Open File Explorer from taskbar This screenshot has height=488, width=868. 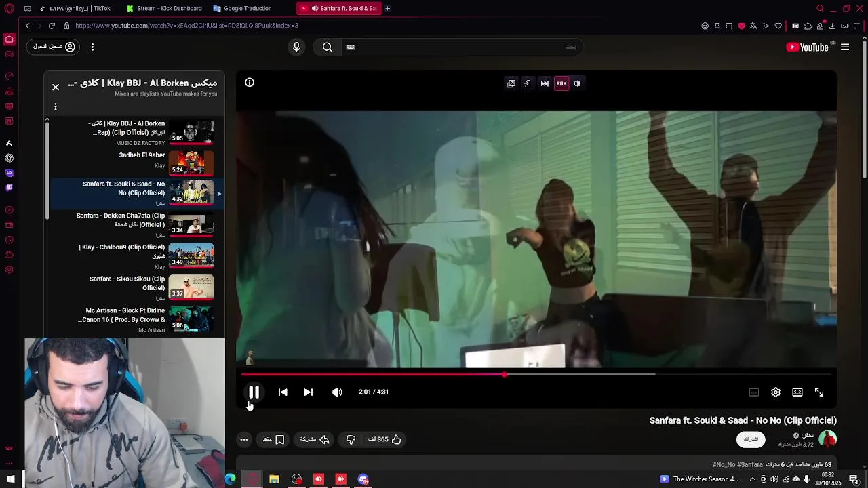[x=274, y=479]
